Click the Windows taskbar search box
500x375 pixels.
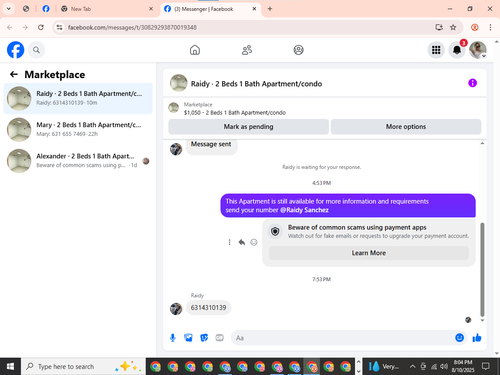pyautogui.click(x=83, y=366)
